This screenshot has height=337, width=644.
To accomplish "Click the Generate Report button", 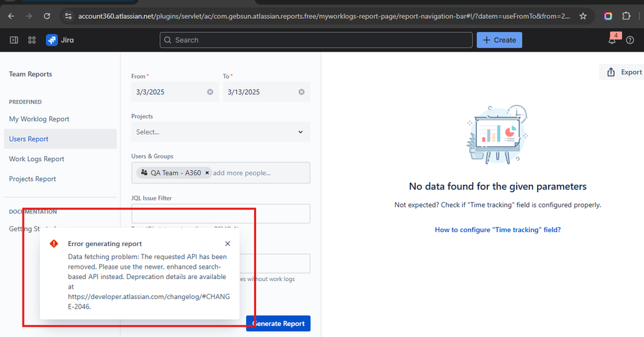I will (278, 323).
